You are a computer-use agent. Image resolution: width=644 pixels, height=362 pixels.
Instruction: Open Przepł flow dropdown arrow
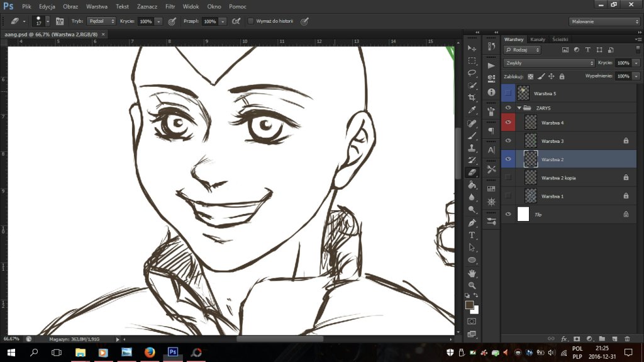click(223, 21)
